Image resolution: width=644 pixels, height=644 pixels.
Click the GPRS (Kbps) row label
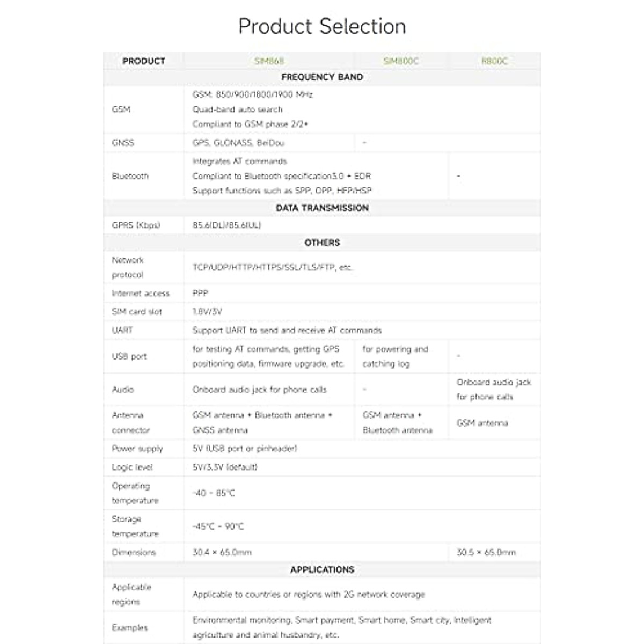pyautogui.click(x=136, y=225)
